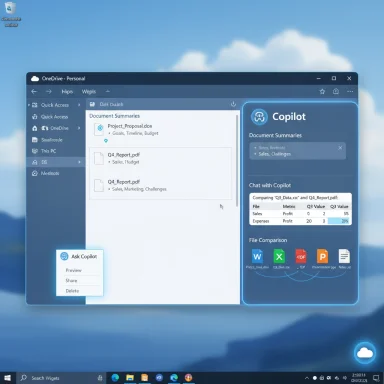The height and width of the screenshot is (384, 384).
Task: Click the Windows Start button
Action: [x=7, y=378]
